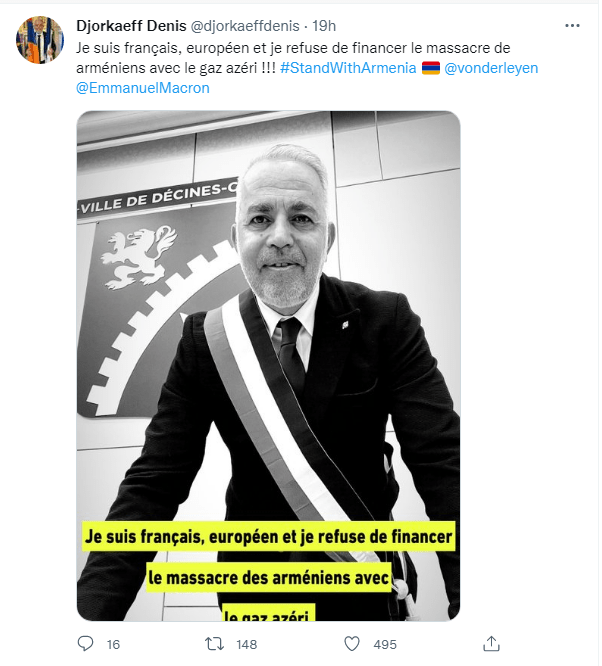Open the @vonderleyen mention

[491, 68]
